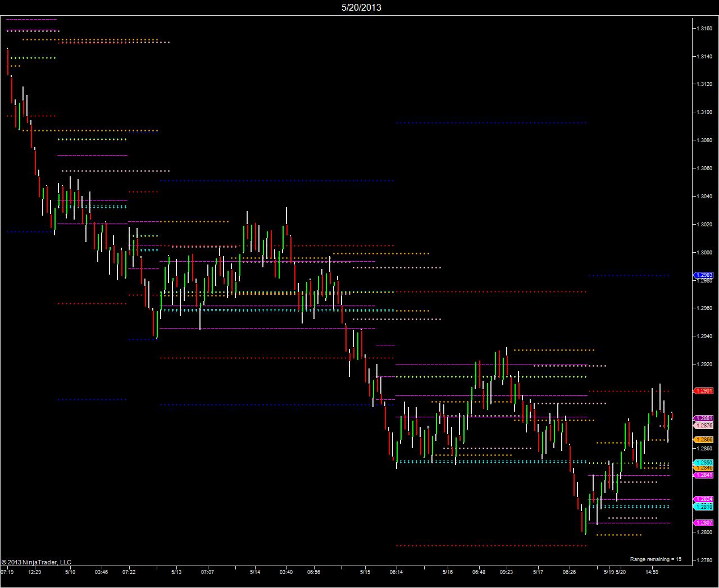Click the blue 1.2983 price marker
The height and width of the screenshot is (588, 719).
[704, 275]
